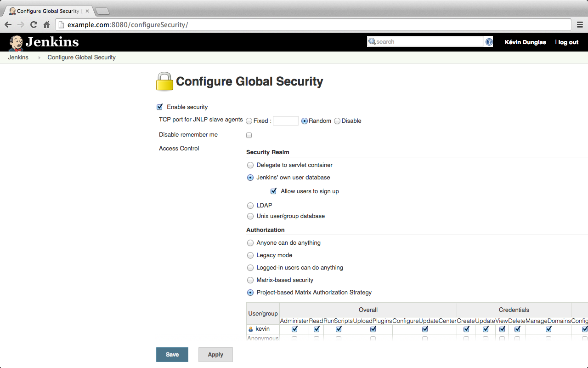Save the security configuration
Image resolution: width=588 pixels, height=368 pixels.
(172, 355)
